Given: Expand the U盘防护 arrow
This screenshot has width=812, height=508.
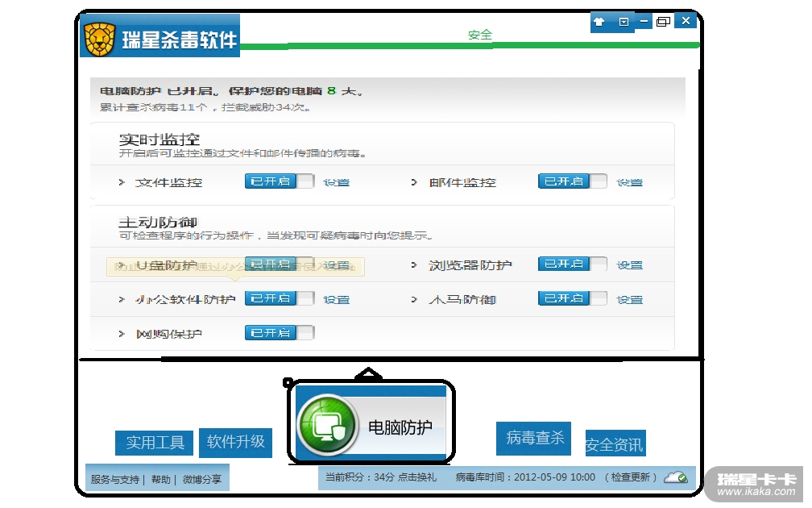Looking at the screenshot, I should 122,264.
